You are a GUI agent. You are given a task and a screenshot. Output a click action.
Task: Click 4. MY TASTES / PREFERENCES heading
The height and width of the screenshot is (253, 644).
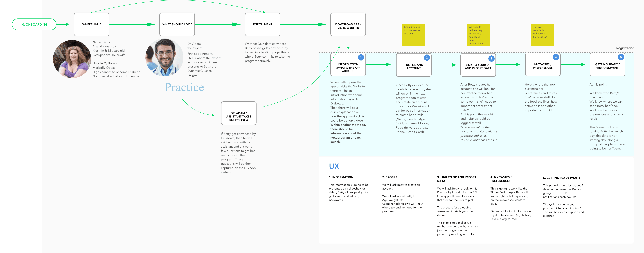(501, 179)
